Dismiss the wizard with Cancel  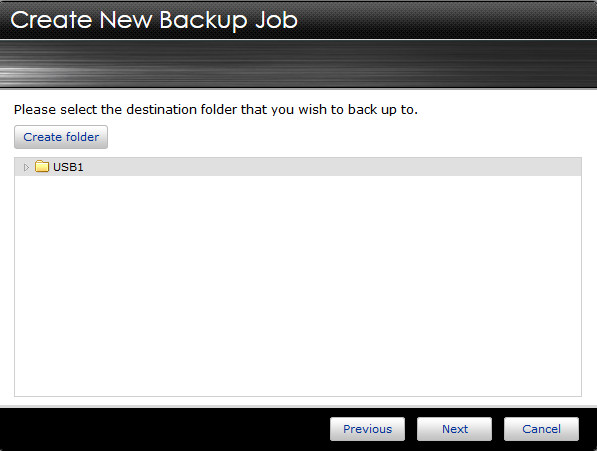(541, 429)
